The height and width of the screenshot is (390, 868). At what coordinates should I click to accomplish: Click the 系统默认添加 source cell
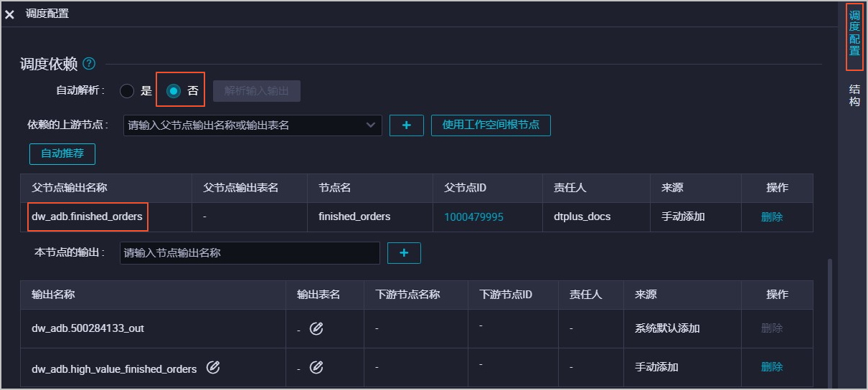(667, 328)
